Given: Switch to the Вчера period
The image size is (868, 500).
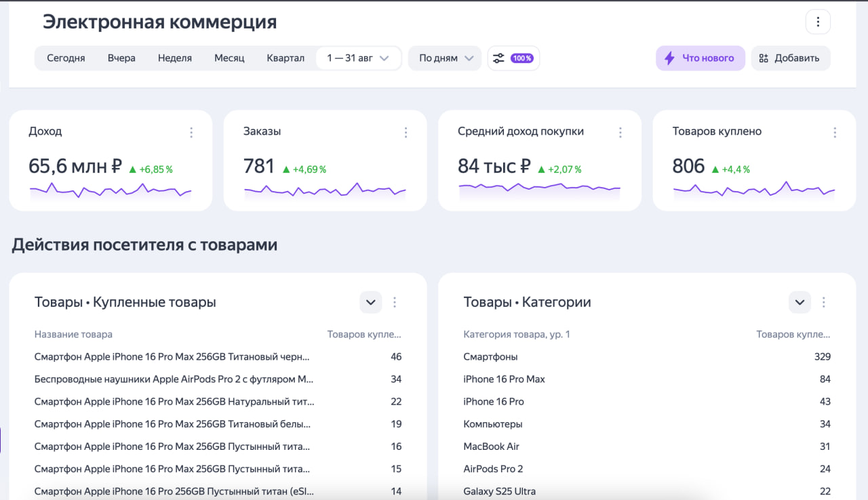Looking at the screenshot, I should point(121,58).
